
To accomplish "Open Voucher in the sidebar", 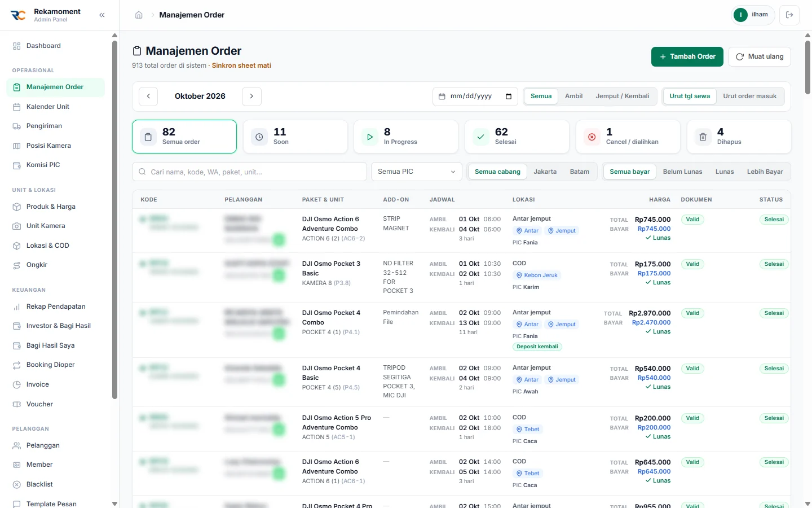I will [x=55, y=404].
